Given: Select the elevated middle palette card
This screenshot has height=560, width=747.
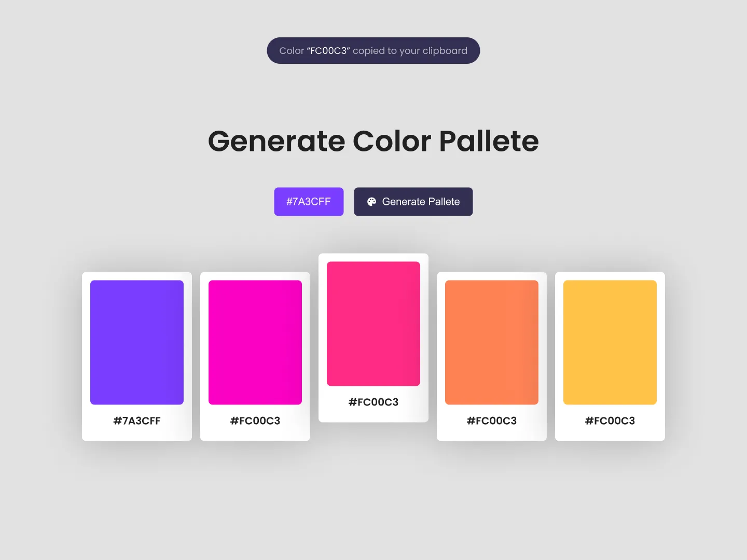Looking at the screenshot, I should pyautogui.click(x=373, y=338).
